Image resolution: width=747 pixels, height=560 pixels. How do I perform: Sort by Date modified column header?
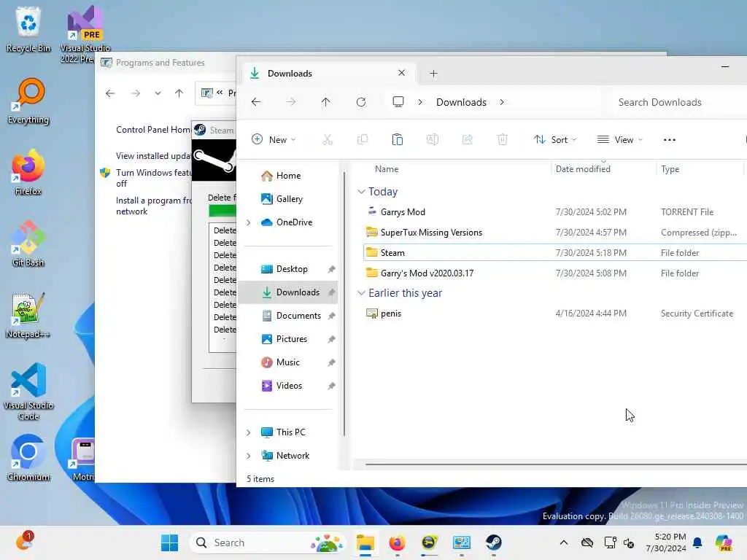(583, 169)
